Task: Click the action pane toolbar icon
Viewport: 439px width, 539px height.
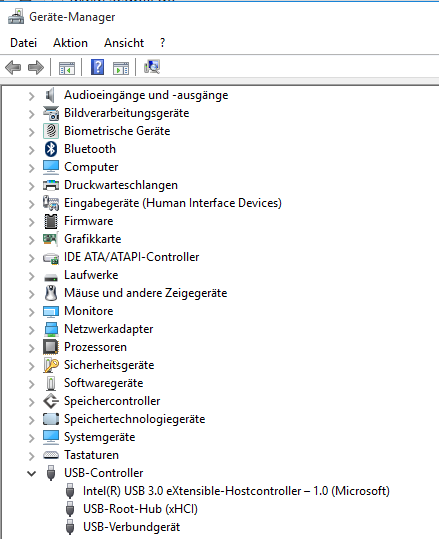Action: (121, 68)
